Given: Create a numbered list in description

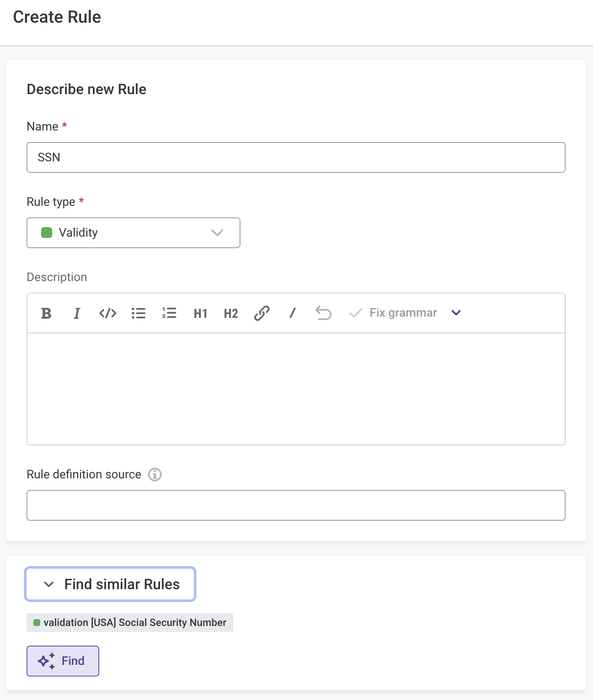Looking at the screenshot, I should [x=169, y=313].
